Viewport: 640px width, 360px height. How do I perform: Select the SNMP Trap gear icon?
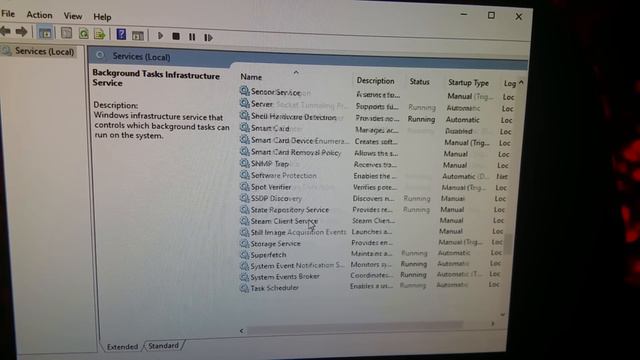[244, 163]
